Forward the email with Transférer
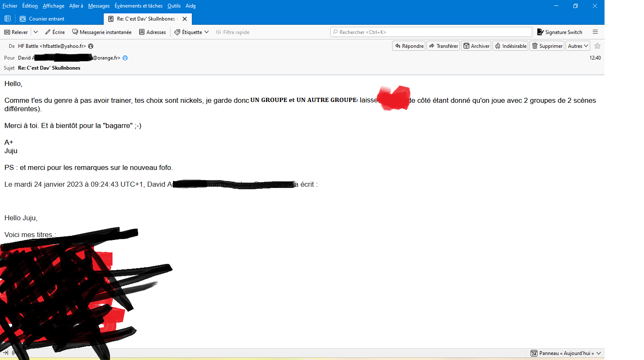Image resolution: width=644 pixels, height=360 pixels. point(443,46)
